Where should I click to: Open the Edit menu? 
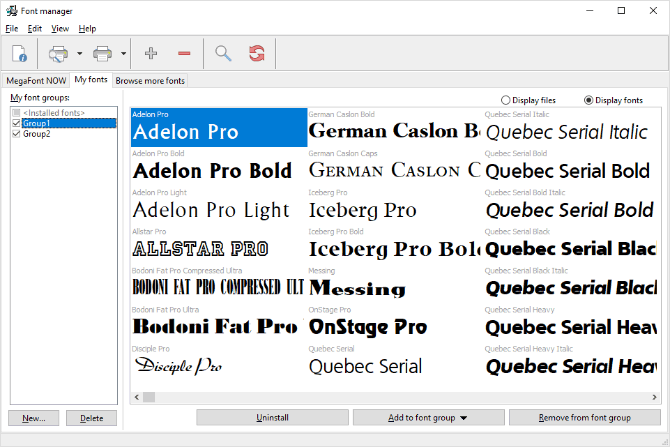35,29
